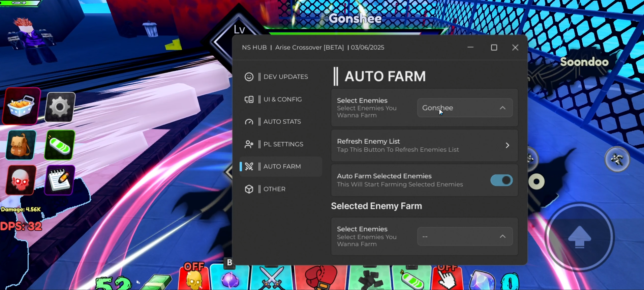Disable Auto Farm Selected Enemies toggle
The width and height of the screenshot is (644, 290).
point(501,180)
